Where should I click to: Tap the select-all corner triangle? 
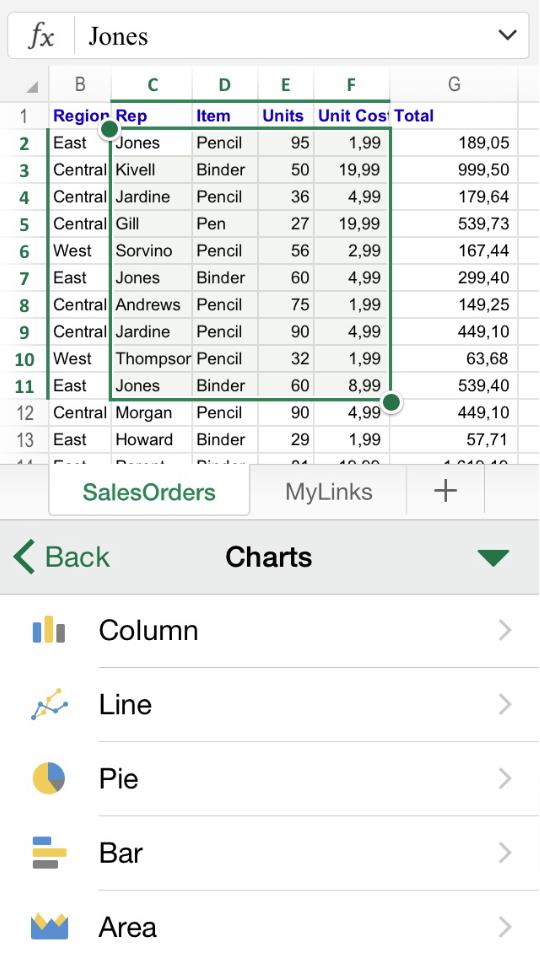pyautogui.click(x=32, y=87)
